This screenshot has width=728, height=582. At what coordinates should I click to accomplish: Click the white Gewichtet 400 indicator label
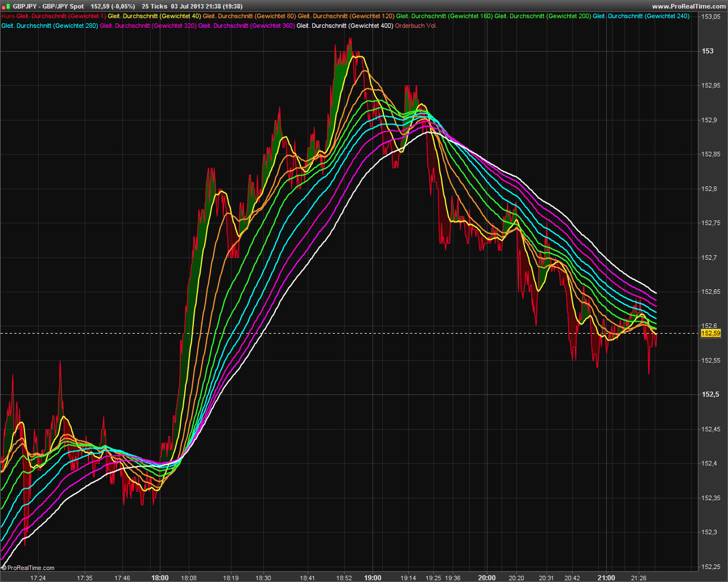click(x=345, y=26)
